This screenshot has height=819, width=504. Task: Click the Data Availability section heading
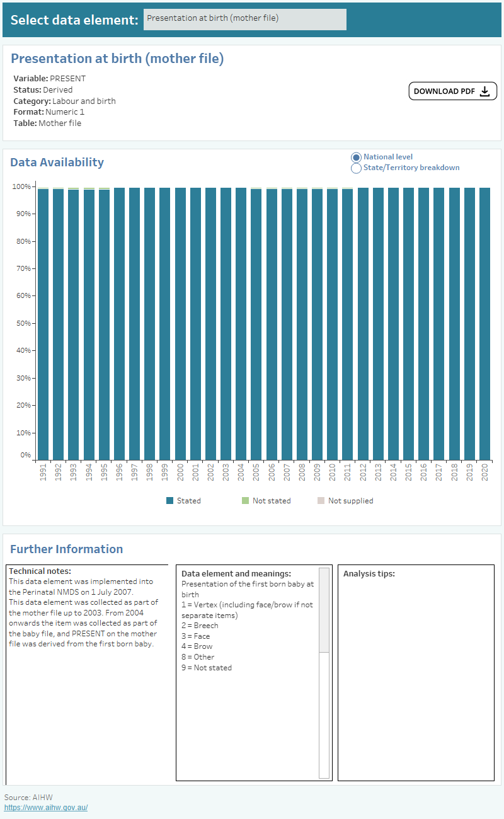pos(57,163)
